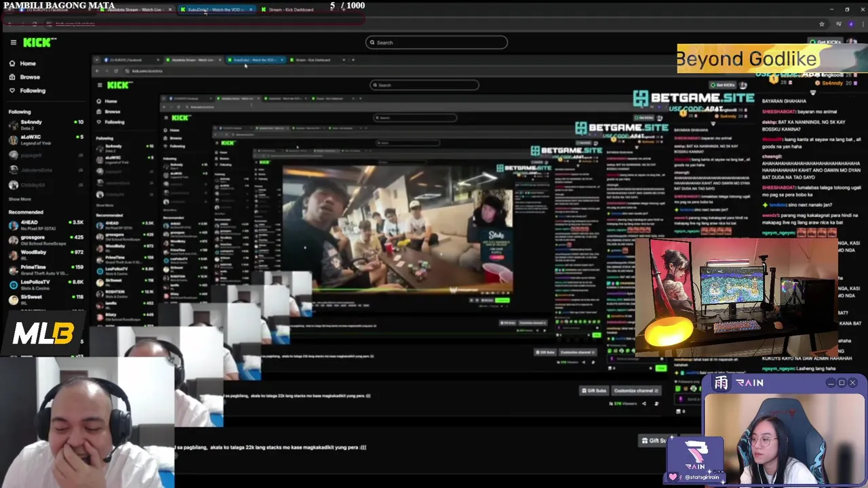Open aLoWXC channel avatar

[x=14, y=140]
